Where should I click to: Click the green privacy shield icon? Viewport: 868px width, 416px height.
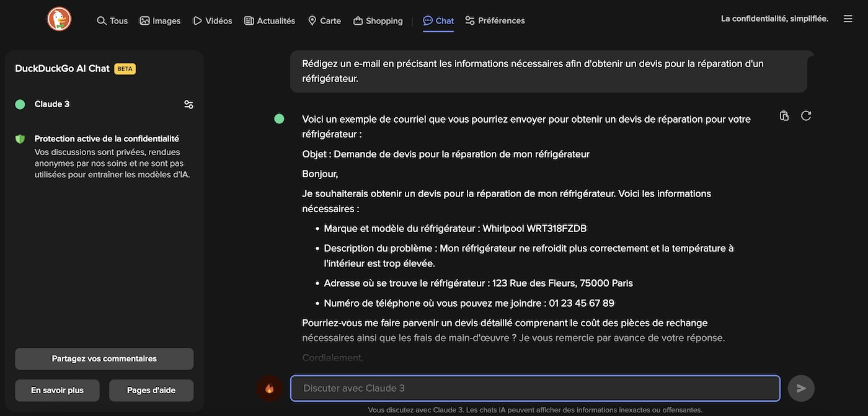[x=20, y=138]
